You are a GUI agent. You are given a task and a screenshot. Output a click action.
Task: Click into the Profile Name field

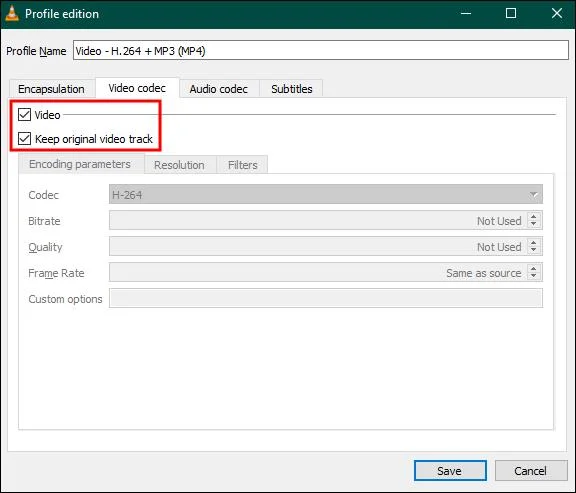[321, 50]
